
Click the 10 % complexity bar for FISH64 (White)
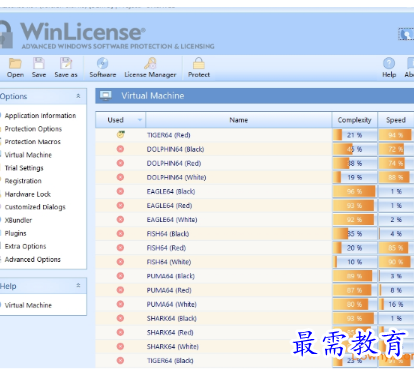click(354, 262)
